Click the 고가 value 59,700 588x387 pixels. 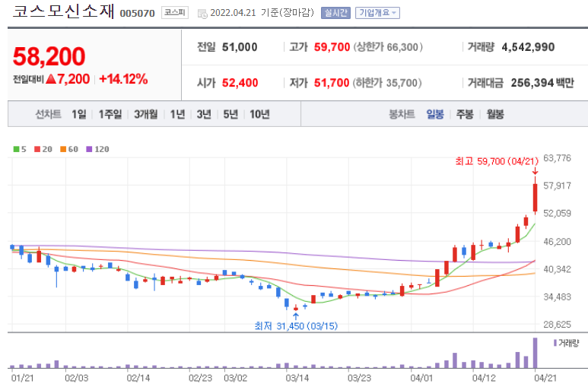tap(332, 47)
